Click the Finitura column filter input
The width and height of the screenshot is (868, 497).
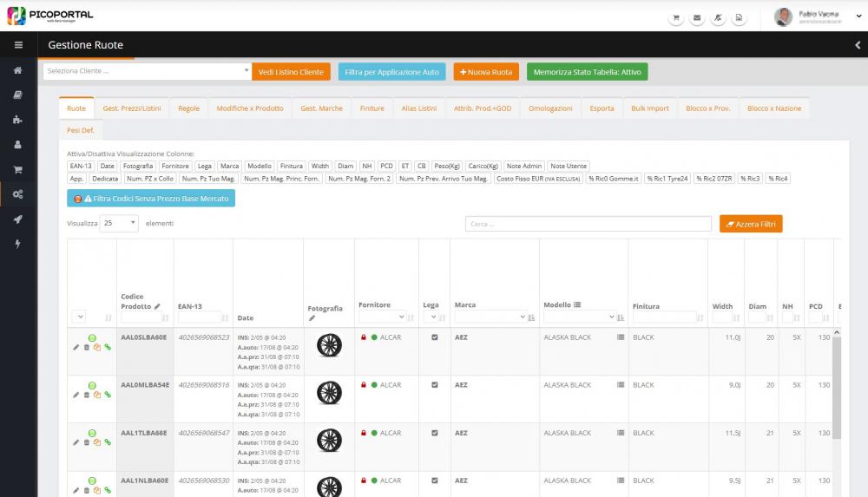coord(664,317)
